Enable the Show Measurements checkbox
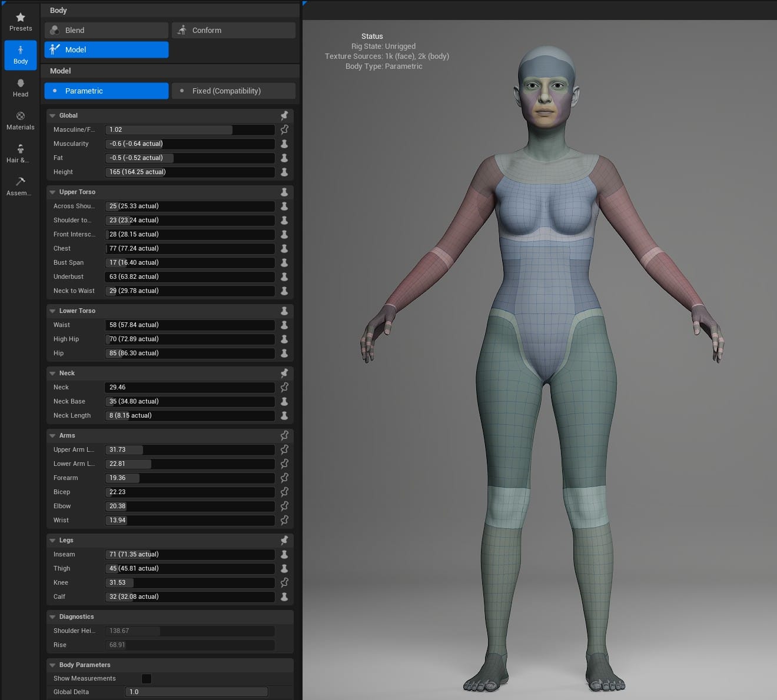Viewport: 777px width, 700px height. pyautogui.click(x=147, y=678)
